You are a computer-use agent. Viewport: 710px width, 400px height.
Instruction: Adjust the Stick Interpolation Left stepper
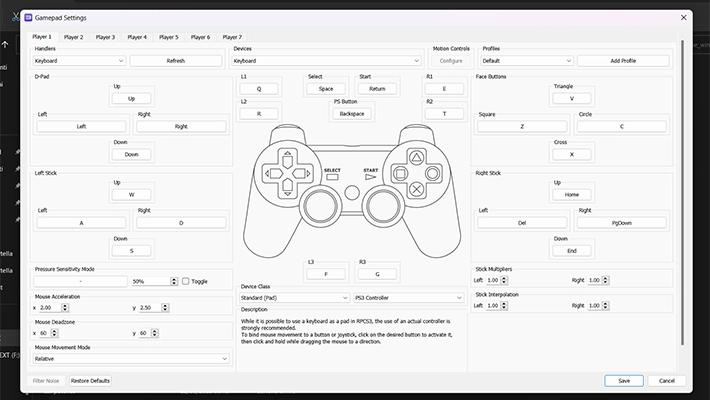(x=504, y=306)
